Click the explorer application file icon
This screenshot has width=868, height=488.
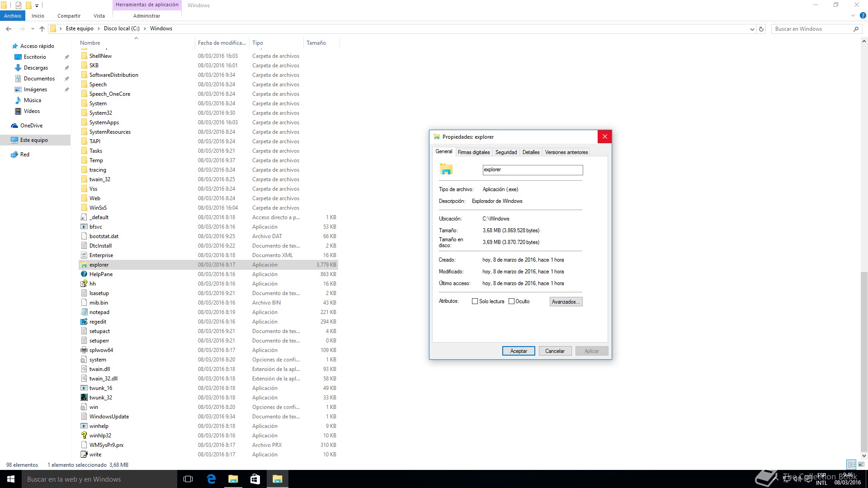point(84,265)
